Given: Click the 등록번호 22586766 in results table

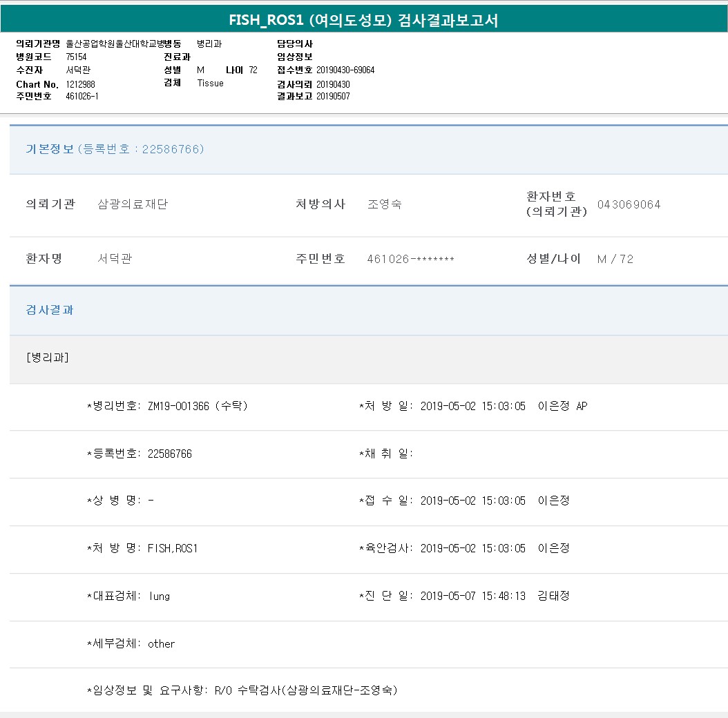Looking at the screenshot, I should click(169, 454).
